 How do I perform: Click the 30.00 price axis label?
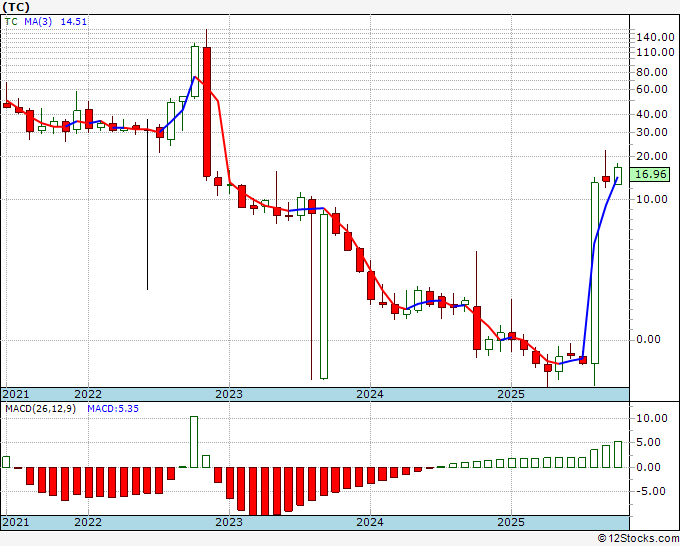pyautogui.click(x=652, y=132)
